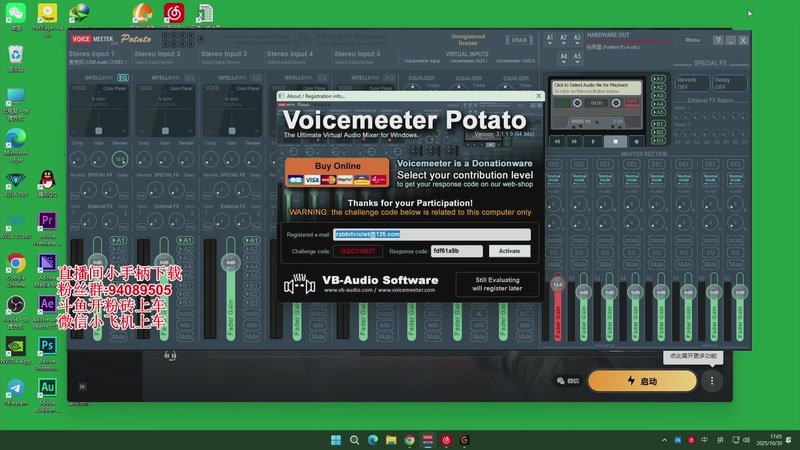Select input device for Stereo Input 3
Screen dimensions: 800x450
tap(220, 62)
